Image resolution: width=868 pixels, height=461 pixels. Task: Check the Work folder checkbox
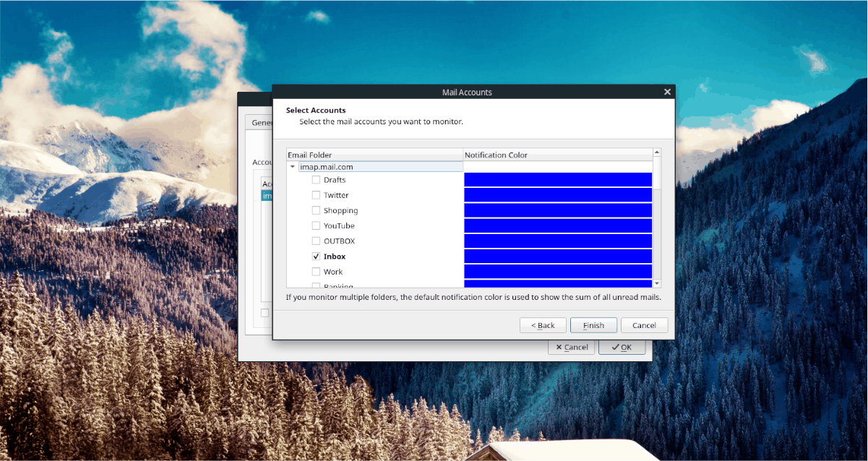point(316,272)
